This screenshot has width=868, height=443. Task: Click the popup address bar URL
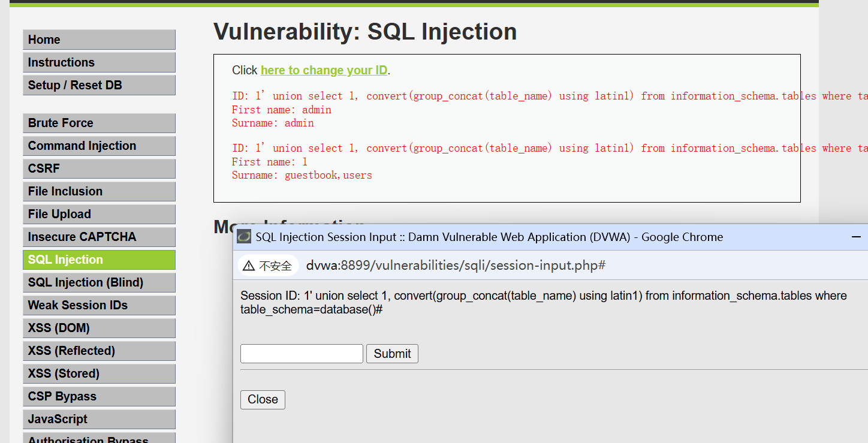click(456, 266)
